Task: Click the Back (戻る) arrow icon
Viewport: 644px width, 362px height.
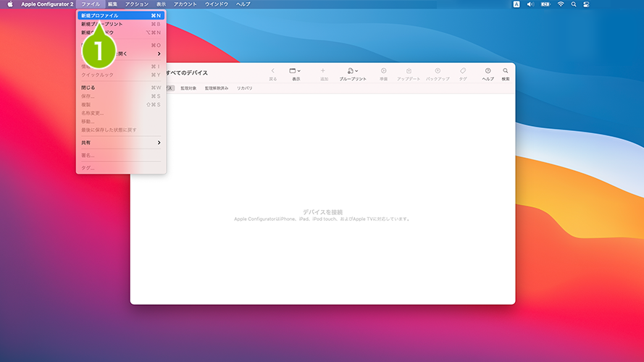Action: pos(272,71)
